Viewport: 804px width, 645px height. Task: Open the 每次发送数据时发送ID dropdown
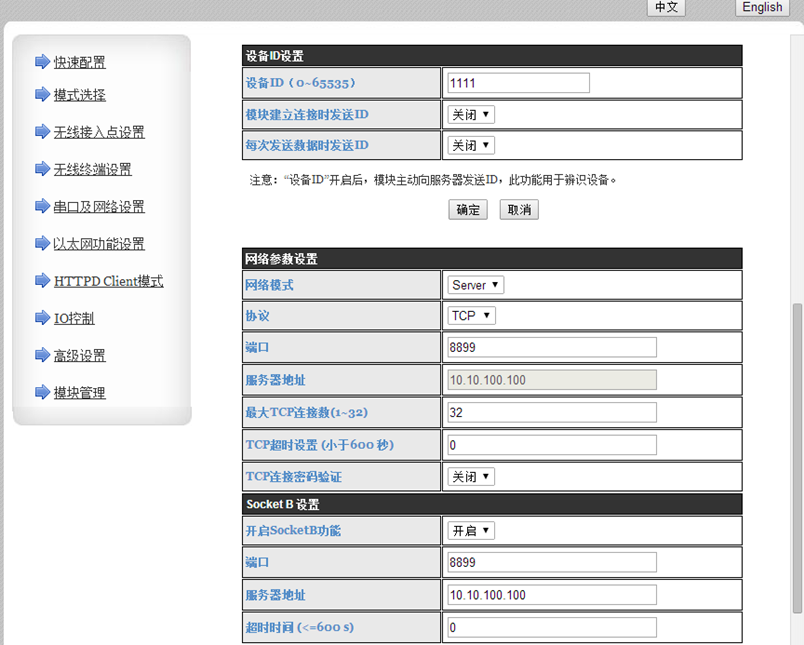coord(471,146)
